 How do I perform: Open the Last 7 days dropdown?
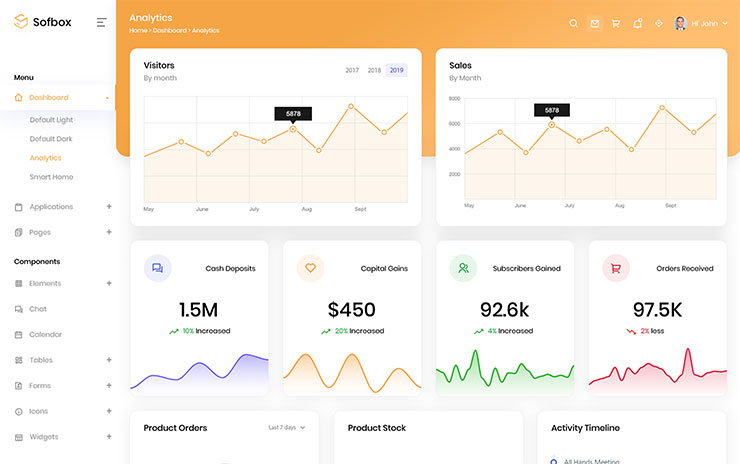(x=286, y=428)
